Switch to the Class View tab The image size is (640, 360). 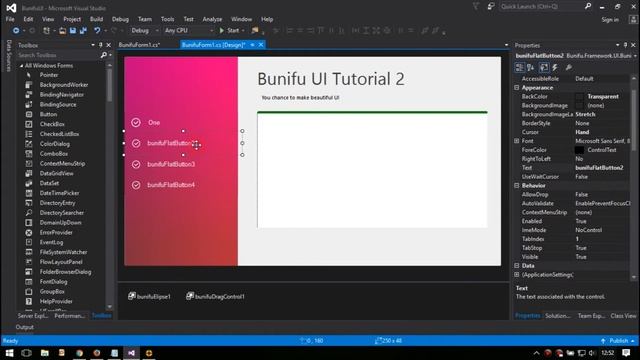[623, 316]
